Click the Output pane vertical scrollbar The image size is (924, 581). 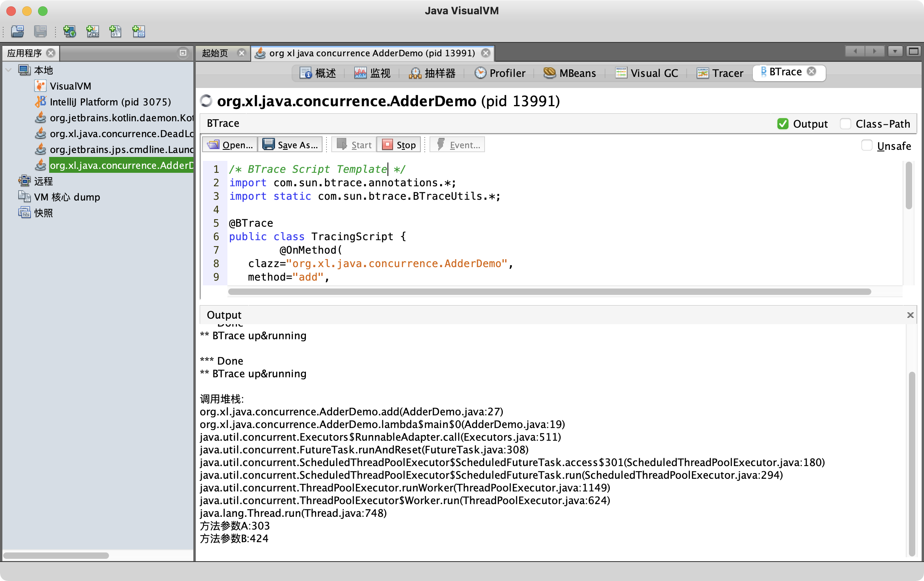(912, 464)
